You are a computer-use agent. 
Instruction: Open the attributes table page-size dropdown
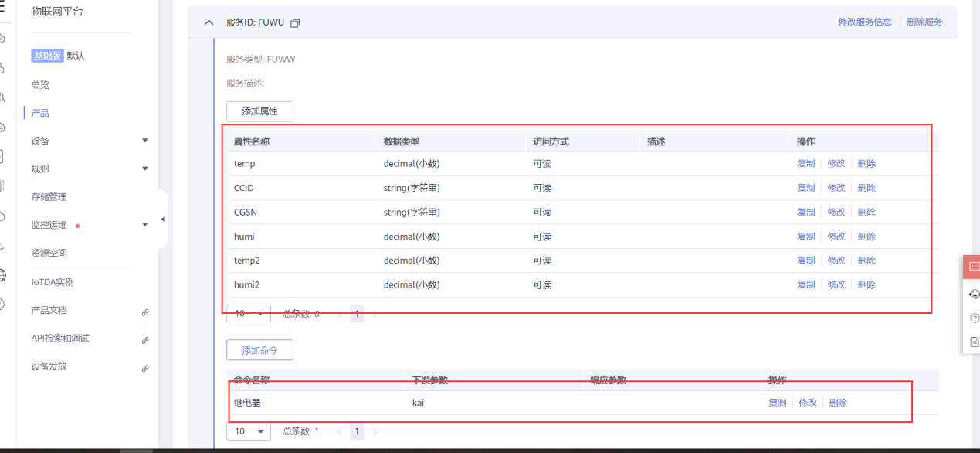[249, 313]
